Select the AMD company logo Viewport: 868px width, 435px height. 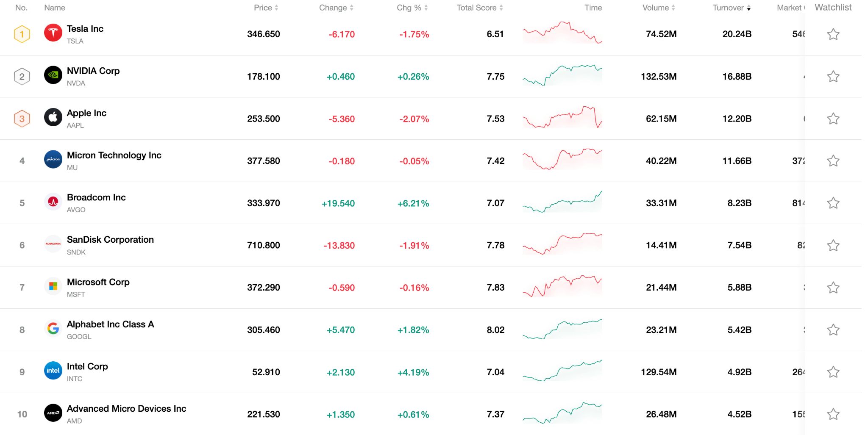[x=53, y=413]
